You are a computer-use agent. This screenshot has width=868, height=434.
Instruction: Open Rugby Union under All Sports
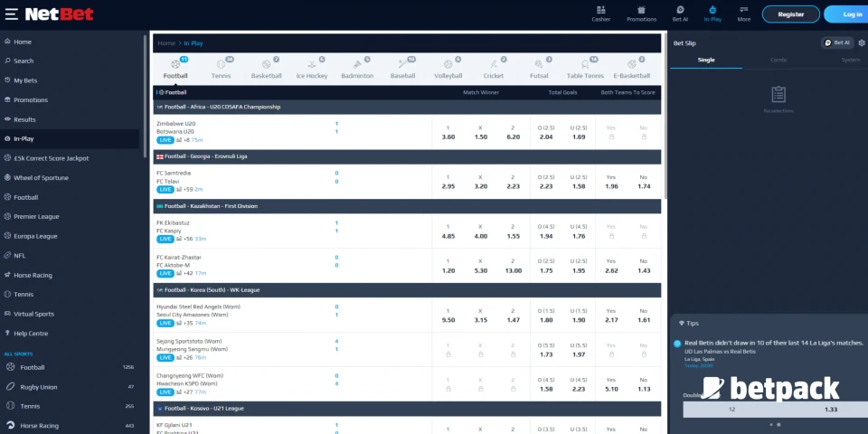coord(70,387)
